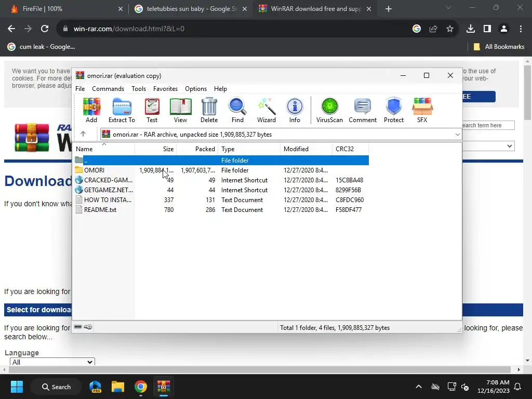Click the View toolbar icon
The image size is (532, 399).
click(180, 110)
